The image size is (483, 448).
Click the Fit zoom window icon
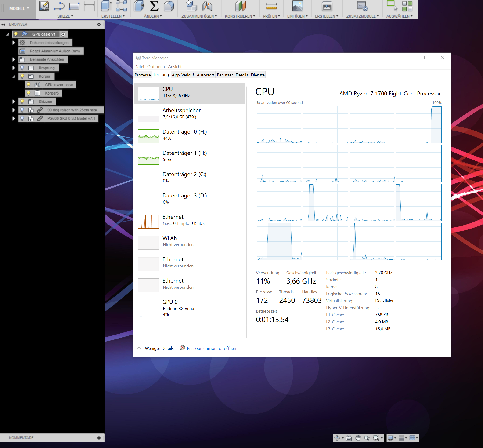point(376,438)
